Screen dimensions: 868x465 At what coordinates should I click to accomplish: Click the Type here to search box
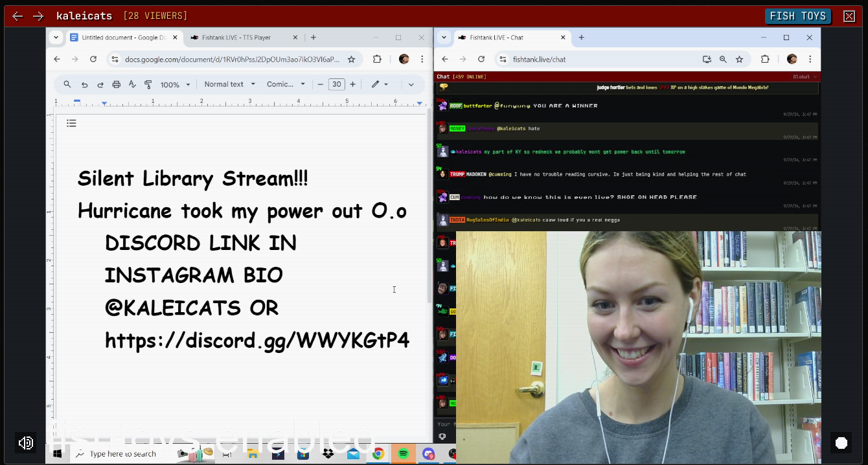click(123, 454)
